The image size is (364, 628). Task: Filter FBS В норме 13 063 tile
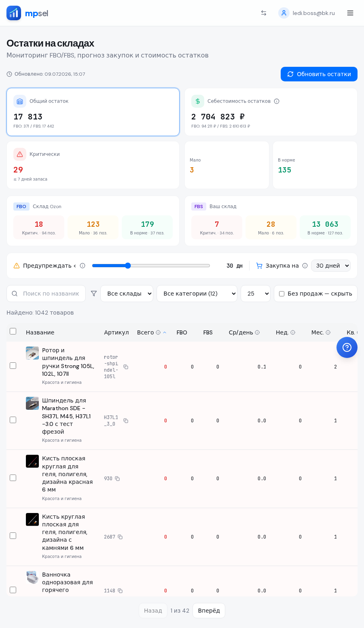tap(325, 228)
